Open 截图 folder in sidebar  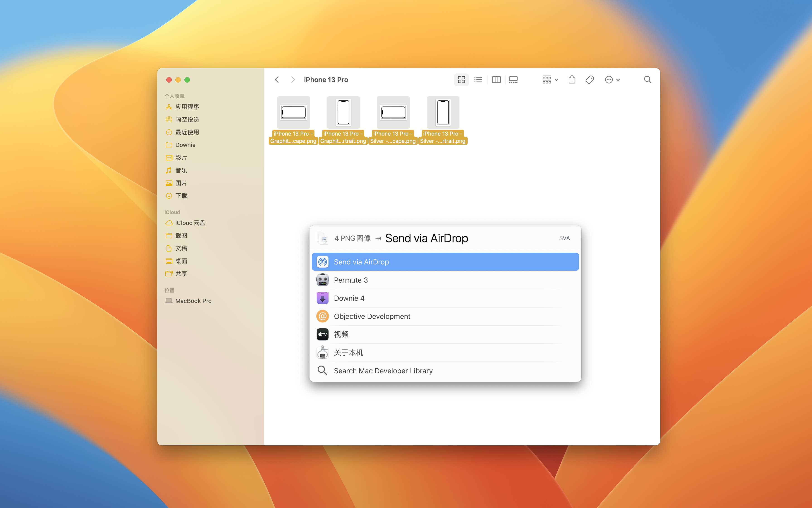(211, 236)
